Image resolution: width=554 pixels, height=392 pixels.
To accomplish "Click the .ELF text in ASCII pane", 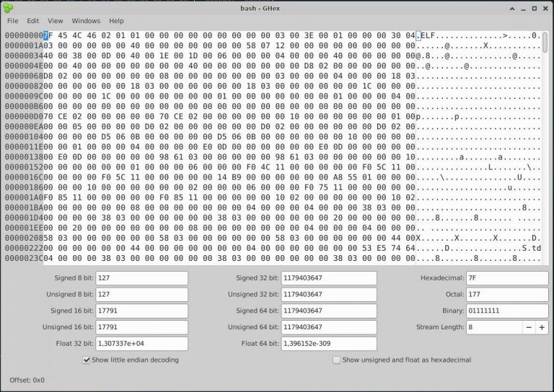I will pyautogui.click(x=426, y=35).
